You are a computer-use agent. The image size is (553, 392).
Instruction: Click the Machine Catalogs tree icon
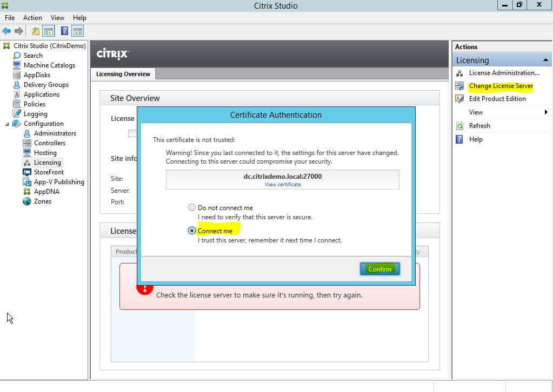17,65
